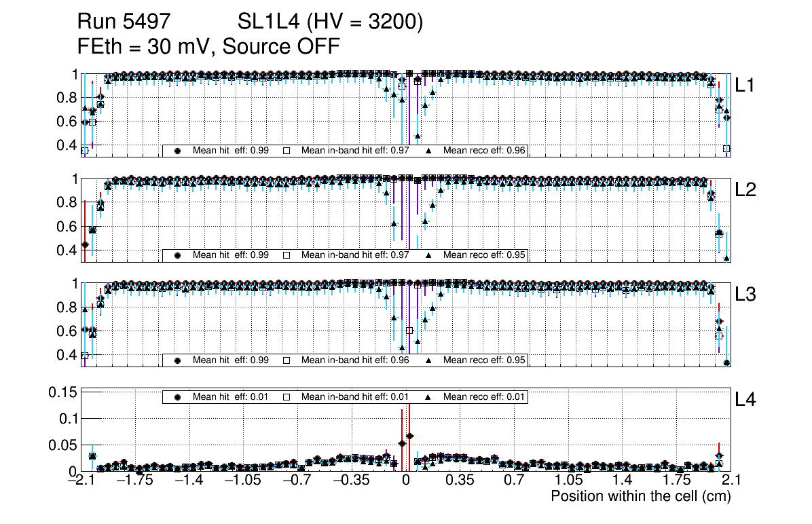Click the 'FEth = 30 mV, Source OFF' subtitle

click(208, 47)
